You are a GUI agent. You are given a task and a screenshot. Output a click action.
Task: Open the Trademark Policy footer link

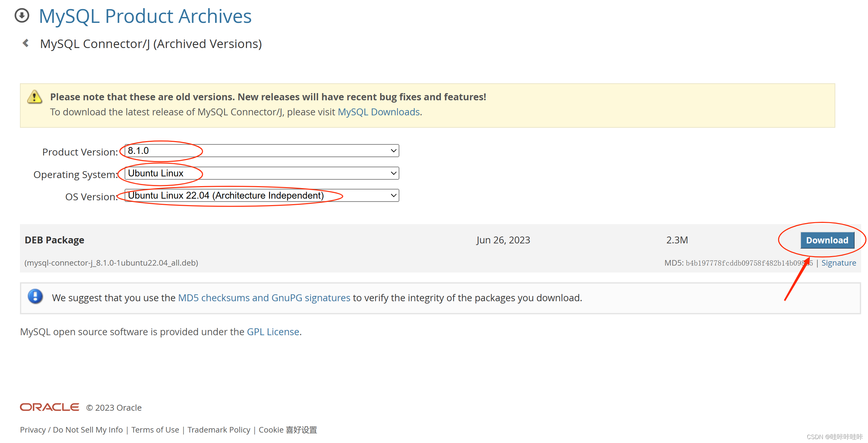pyautogui.click(x=219, y=430)
